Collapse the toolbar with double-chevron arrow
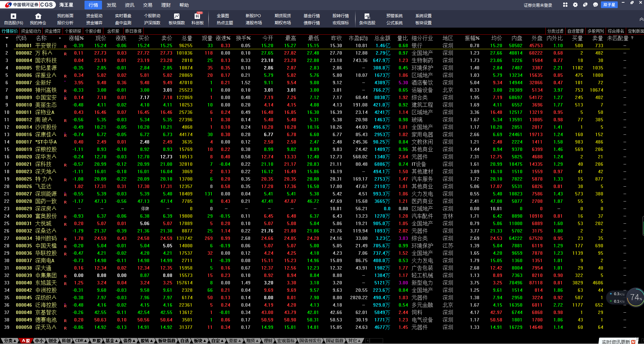Viewport: 644px width, 344px height. pyautogui.click(x=641, y=19)
